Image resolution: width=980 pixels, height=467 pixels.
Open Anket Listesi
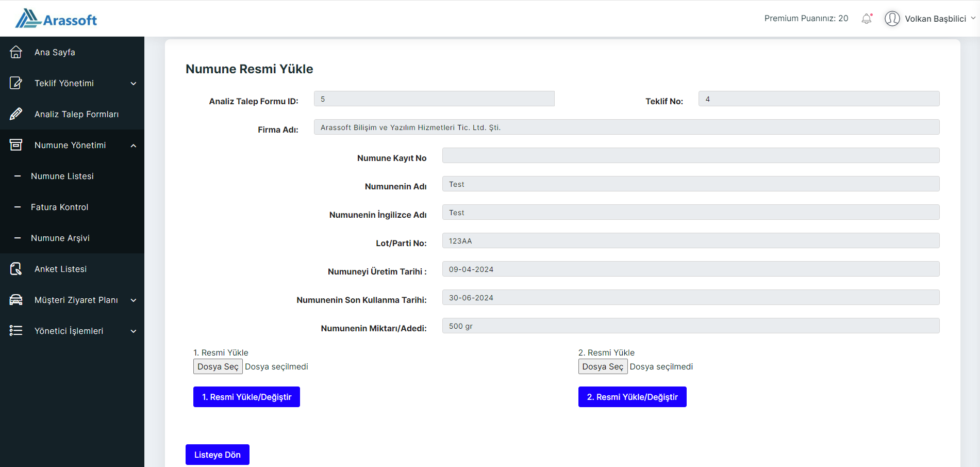click(60, 269)
